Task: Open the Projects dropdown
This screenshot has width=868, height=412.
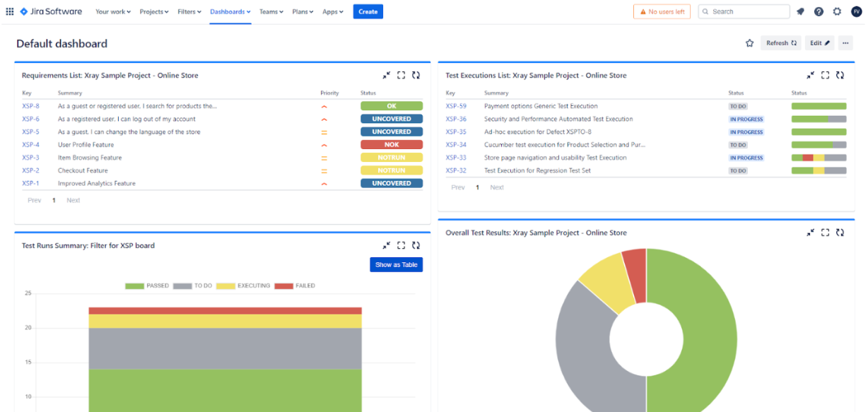Action: pyautogui.click(x=153, y=11)
